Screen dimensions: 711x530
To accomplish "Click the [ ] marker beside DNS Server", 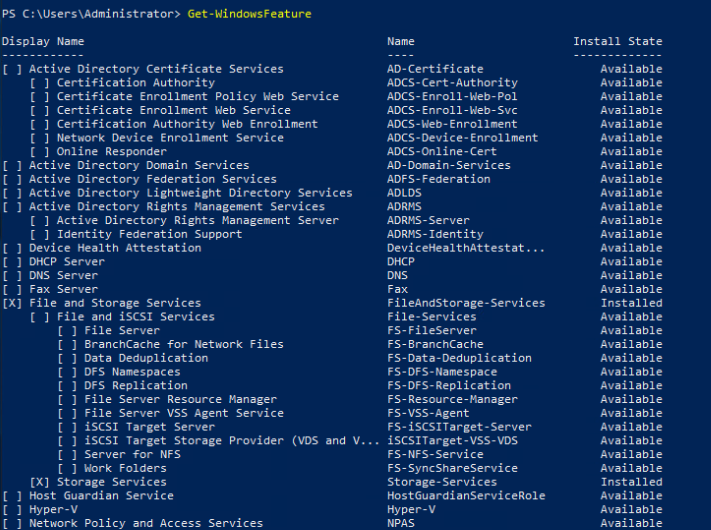I will 11,275.
